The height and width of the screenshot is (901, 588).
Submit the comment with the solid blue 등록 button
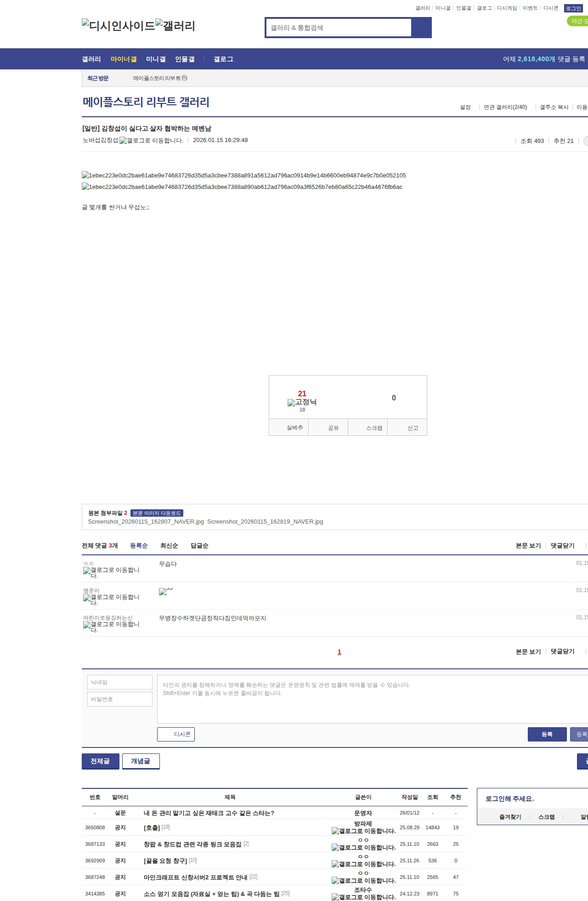pos(547,734)
